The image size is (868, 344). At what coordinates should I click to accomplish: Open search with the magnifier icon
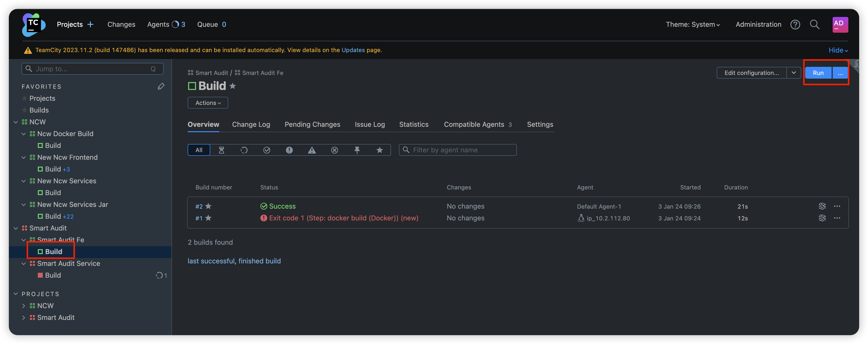coord(814,24)
